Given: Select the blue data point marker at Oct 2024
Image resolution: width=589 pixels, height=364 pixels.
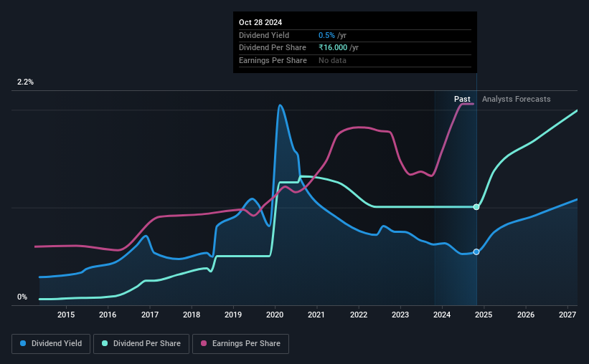Looking at the screenshot, I should point(476,252).
